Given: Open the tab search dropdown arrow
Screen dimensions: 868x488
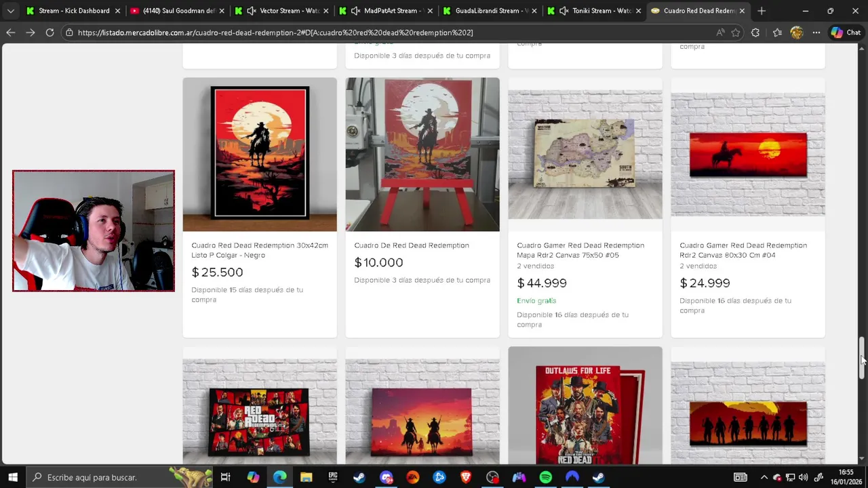Looking at the screenshot, I should pyautogui.click(x=10, y=11).
